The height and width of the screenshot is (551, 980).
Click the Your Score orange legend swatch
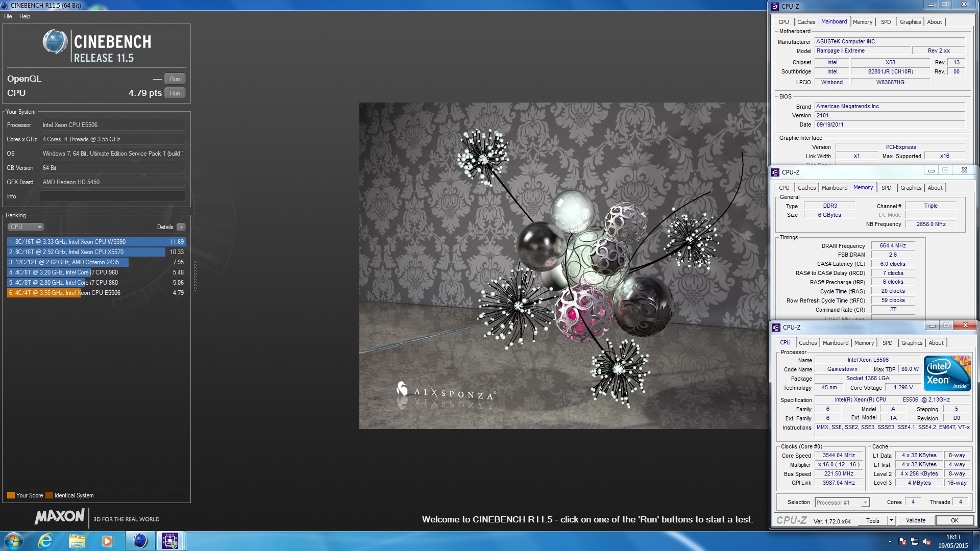pyautogui.click(x=11, y=495)
